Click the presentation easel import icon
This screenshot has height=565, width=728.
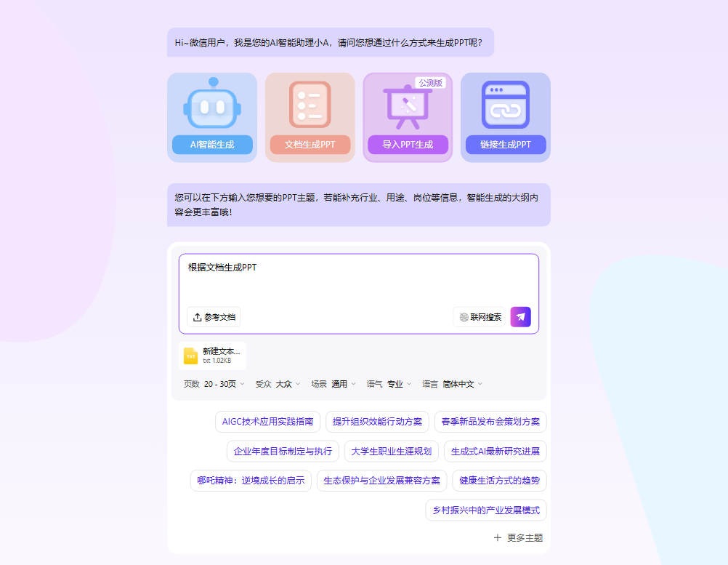tap(408, 108)
